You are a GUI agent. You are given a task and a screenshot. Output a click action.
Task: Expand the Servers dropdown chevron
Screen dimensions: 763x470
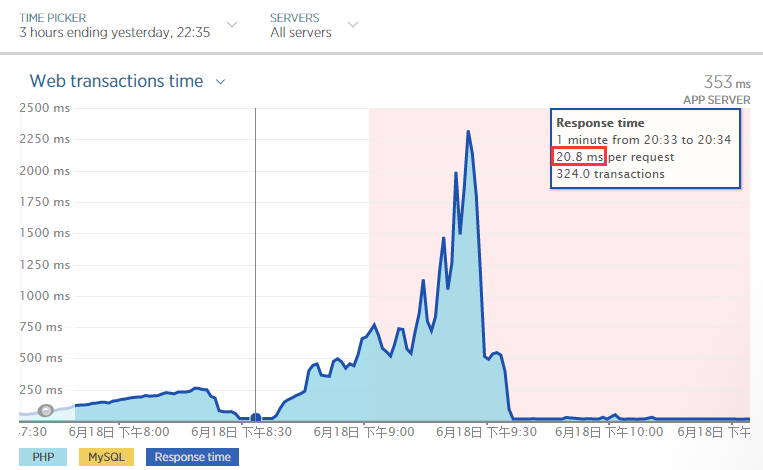coord(353,24)
